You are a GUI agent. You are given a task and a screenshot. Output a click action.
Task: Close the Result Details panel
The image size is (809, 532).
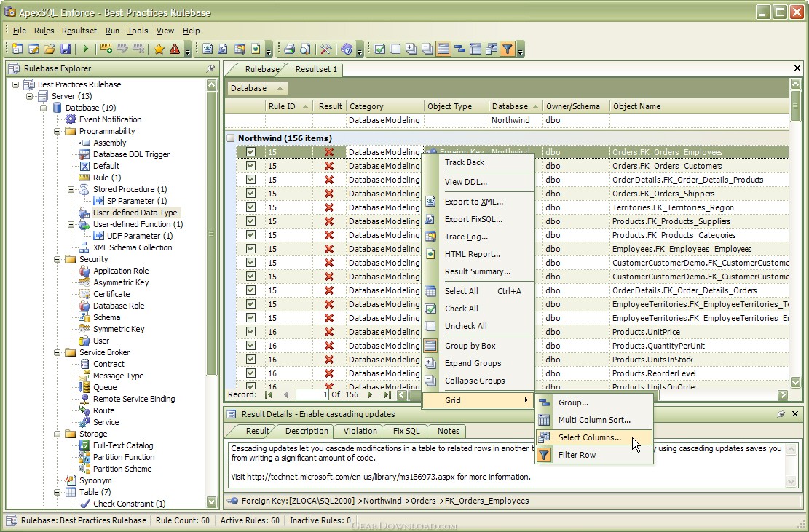[x=795, y=414]
